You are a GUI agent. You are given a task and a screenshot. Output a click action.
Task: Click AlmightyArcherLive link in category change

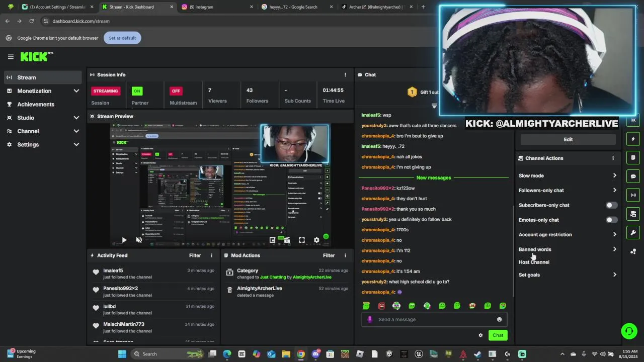click(312, 277)
